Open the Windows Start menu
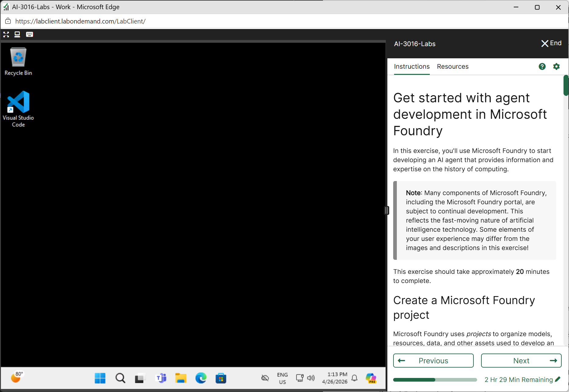569x392 pixels. [100, 378]
